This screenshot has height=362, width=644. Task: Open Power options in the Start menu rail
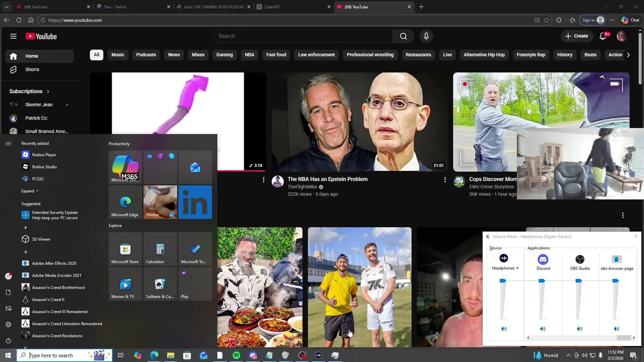[8, 340]
